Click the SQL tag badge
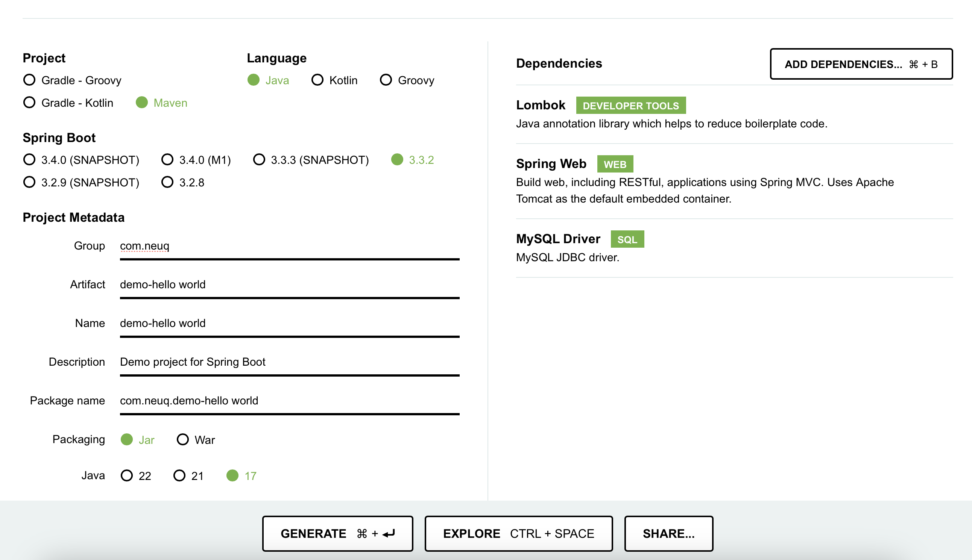The width and height of the screenshot is (972, 560). [627, 239]
